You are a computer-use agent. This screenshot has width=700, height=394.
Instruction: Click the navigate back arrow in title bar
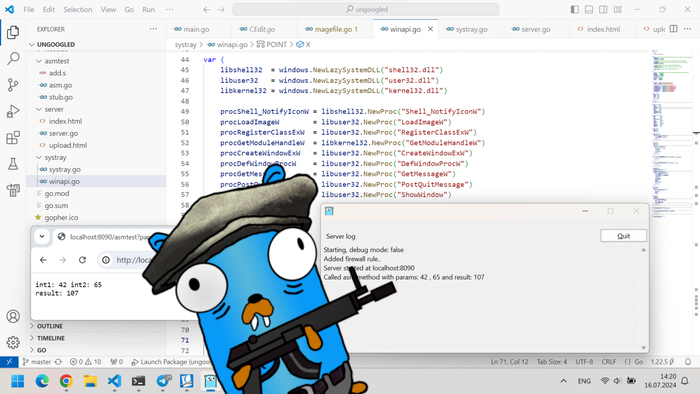point(206,9)
